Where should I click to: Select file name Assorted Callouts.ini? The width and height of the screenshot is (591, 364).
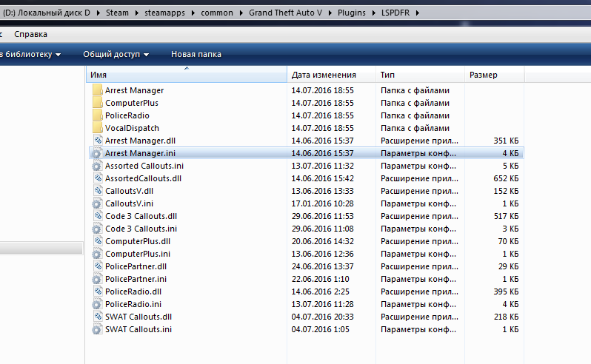(144, 166)
